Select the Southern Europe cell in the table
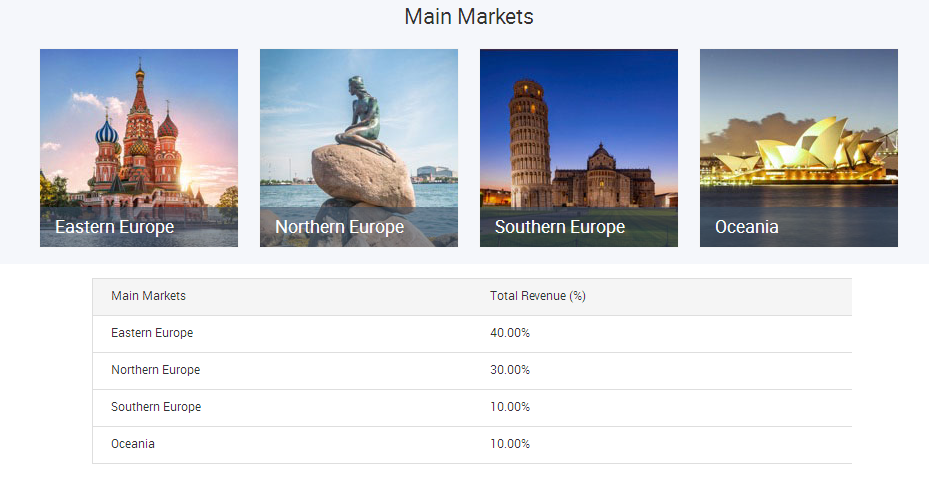Screen dimensions: 937x492 156,407
